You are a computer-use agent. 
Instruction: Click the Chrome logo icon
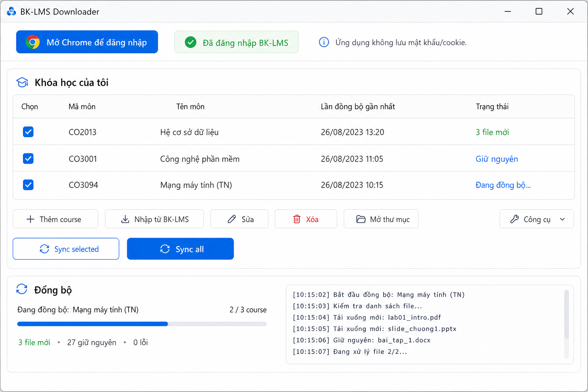pos(33,42)
